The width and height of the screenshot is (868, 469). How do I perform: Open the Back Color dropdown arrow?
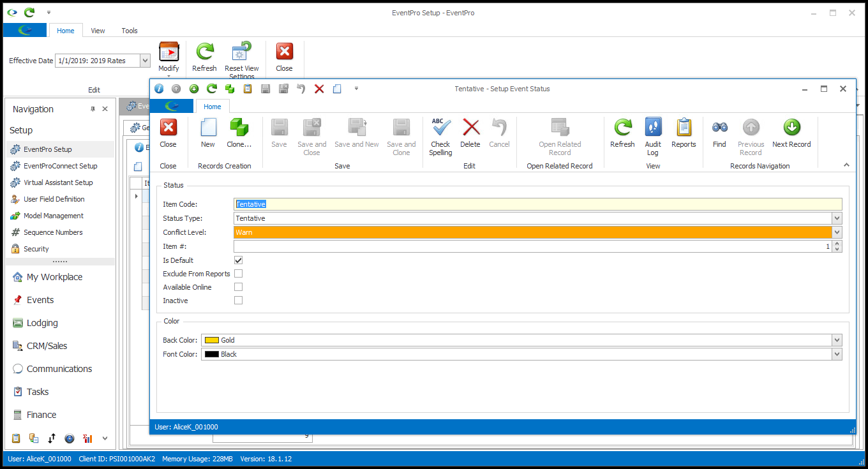point(837,340)
